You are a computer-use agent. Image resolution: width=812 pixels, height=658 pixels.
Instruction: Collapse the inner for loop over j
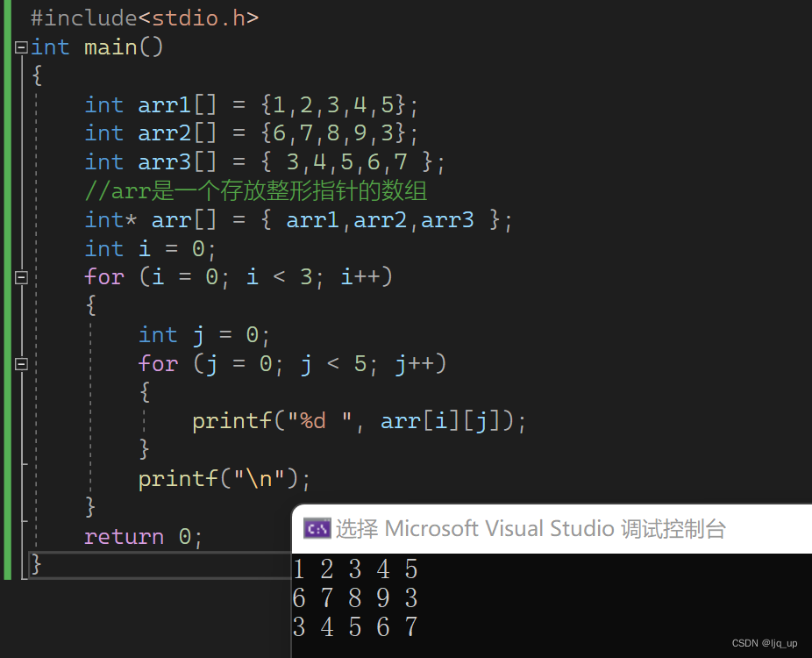tap(21, 364)
